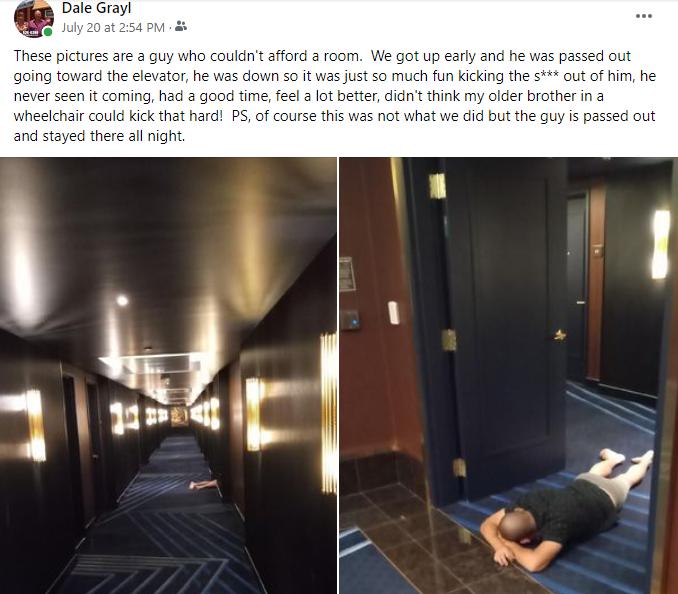View the dark hallway photo on left
The width and height of the screenshot is (678, 594).
pos(168,375)
